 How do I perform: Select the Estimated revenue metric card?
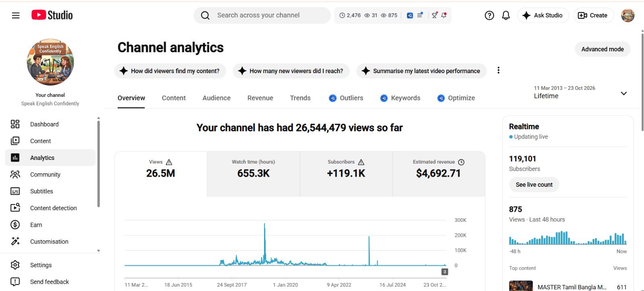[x=439, y=174]
